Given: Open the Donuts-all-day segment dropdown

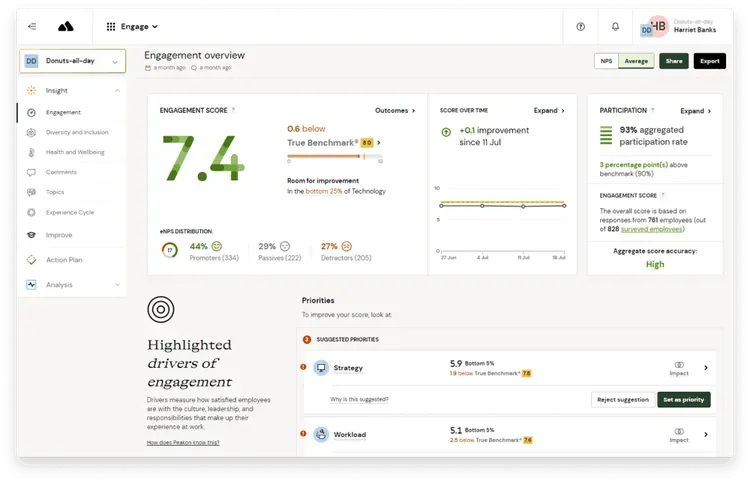Looking at the screenshot, I should [72, 62].
